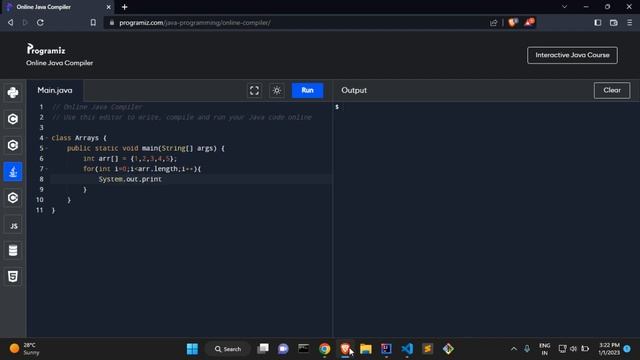
Task: Click the 'int arr[]' declaration on line 6
Action: pyautogui.click(x=102, y=158)
